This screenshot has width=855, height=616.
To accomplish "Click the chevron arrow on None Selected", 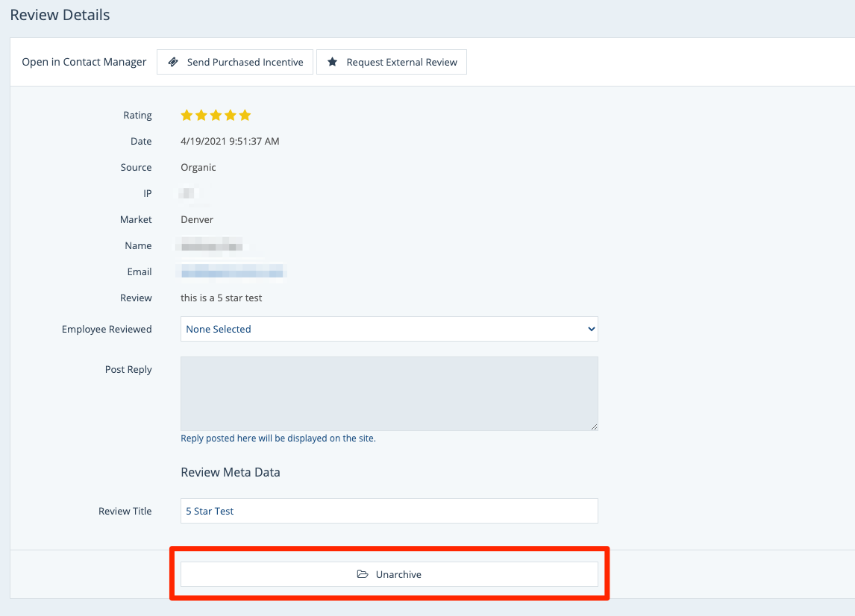I will (591, 329).
